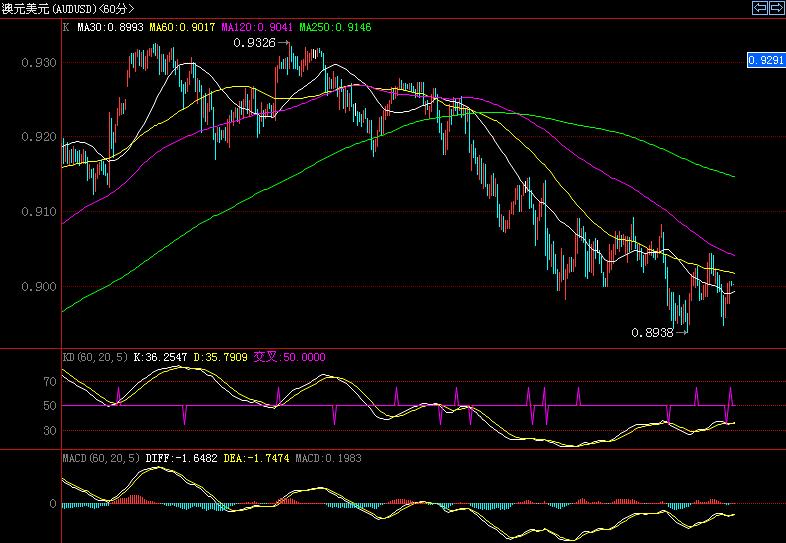The height and width of the screenshot is (543, 786).
Task: Click the MACD(60,20,5) indicator label
Action: pyautogui.click(x=101, y=458)
